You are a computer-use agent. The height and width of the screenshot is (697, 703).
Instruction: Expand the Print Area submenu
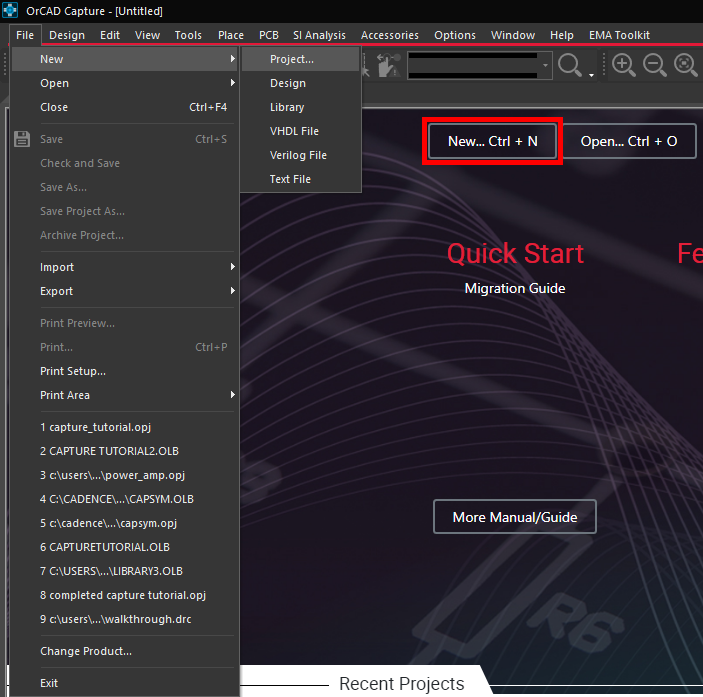point(124,395)
